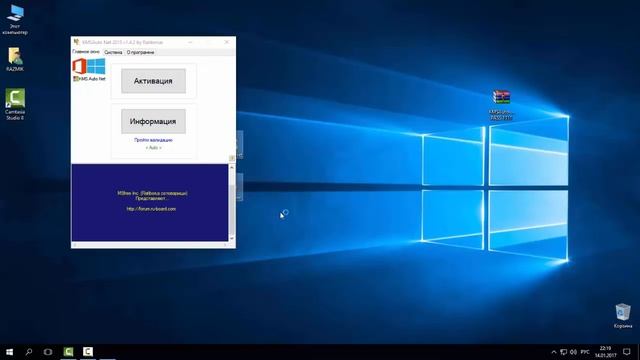This screenshot has width=640, height=360.
Task: Click the green Camtasia taskbar icon
Action: click(68, 352)
